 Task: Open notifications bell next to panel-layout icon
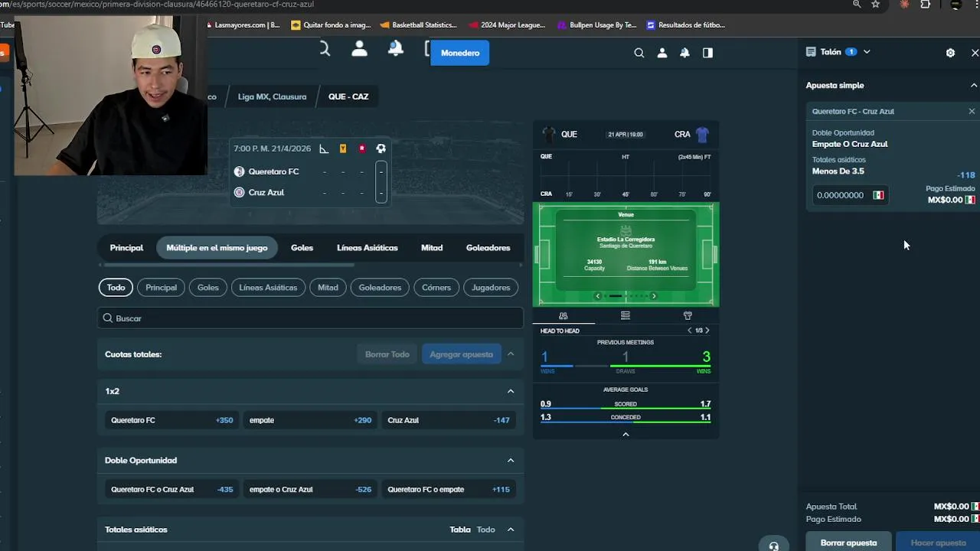pyautogui.click(x=684, y=53)
